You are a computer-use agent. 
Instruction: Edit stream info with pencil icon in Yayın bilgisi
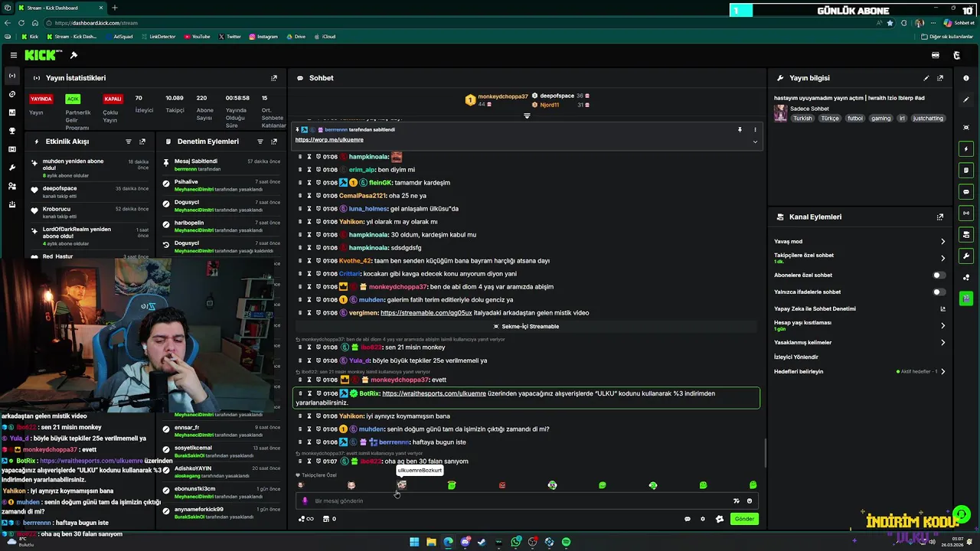(x=926, y=78)
